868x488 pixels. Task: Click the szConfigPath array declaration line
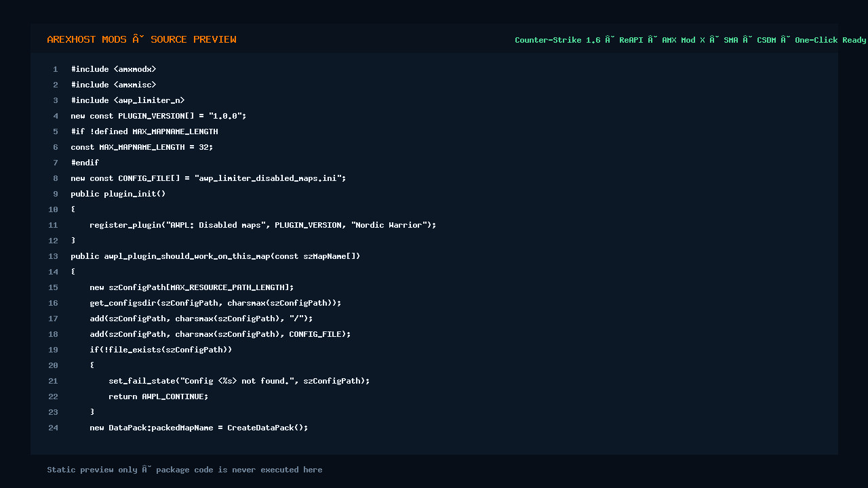pyautogui.click(x=192, y=287)
